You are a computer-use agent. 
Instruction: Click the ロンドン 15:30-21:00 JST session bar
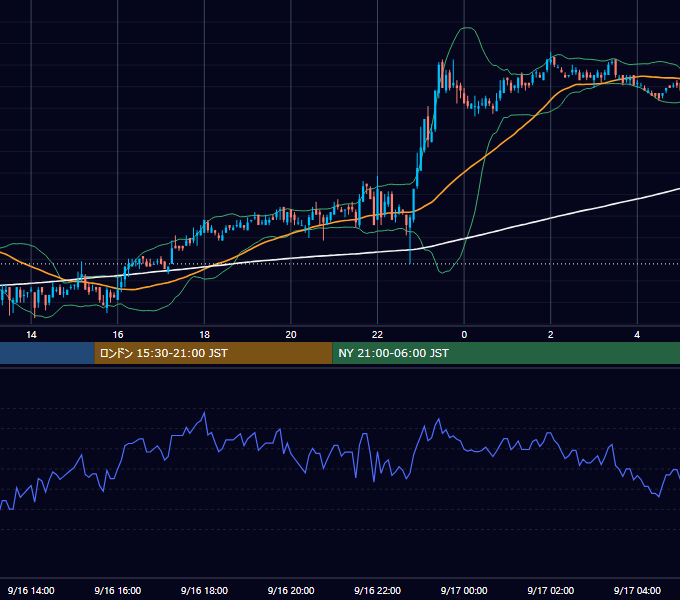(x=213, y=353)
